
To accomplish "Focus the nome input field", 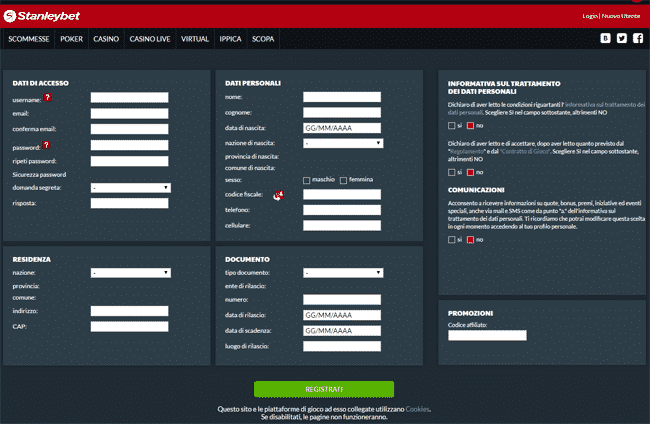I will click(x=342, y=97).
